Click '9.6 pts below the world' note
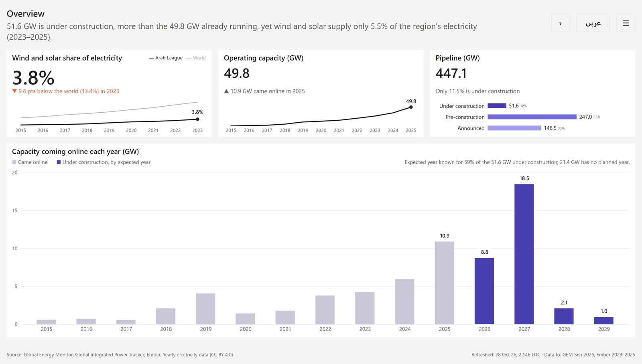 click(x=66, y=91)
